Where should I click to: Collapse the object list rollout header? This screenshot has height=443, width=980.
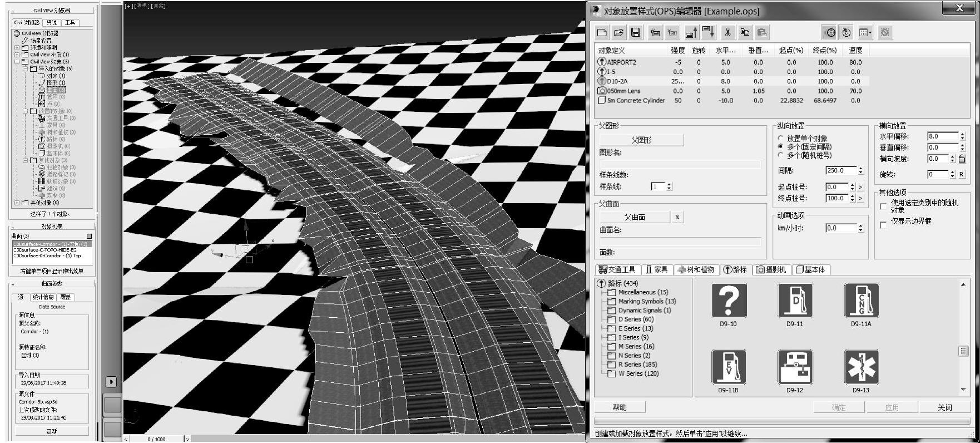[x=52, y=227]
